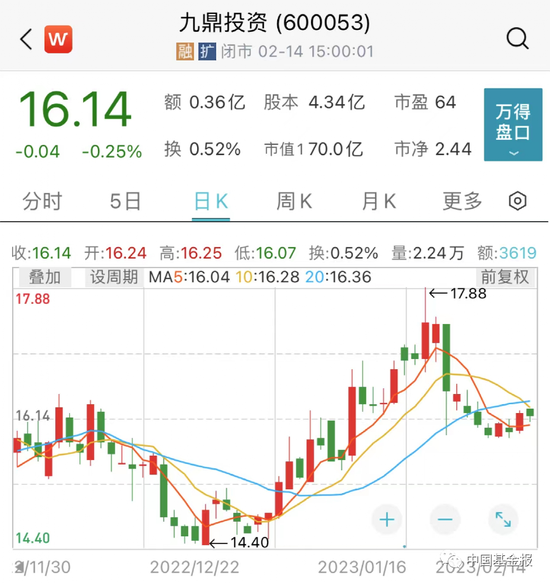Switch to the 5日 tab
Screen dimensions: 550x584
[125, 201]
